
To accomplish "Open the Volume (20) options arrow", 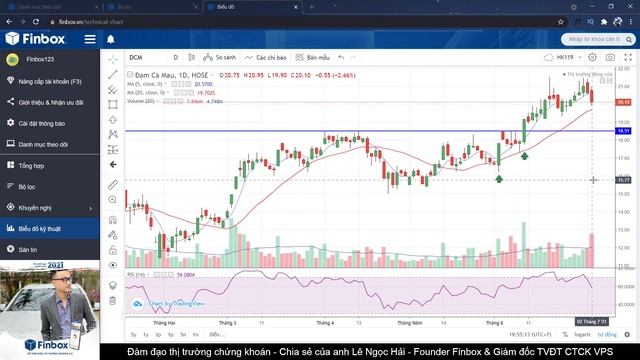I will pyautogui.click(x=158, y=101).
